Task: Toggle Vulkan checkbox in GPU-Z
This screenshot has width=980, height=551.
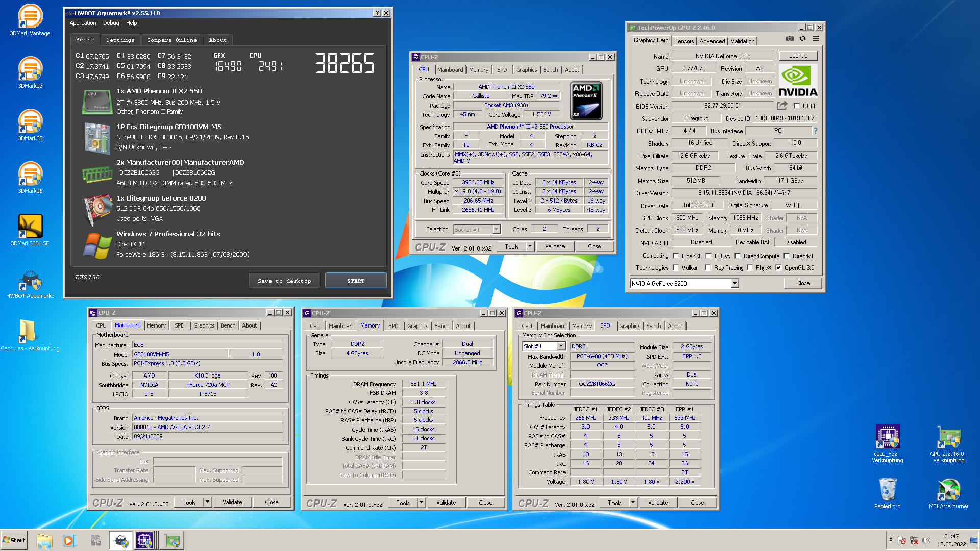Action: tap(676, 268)
